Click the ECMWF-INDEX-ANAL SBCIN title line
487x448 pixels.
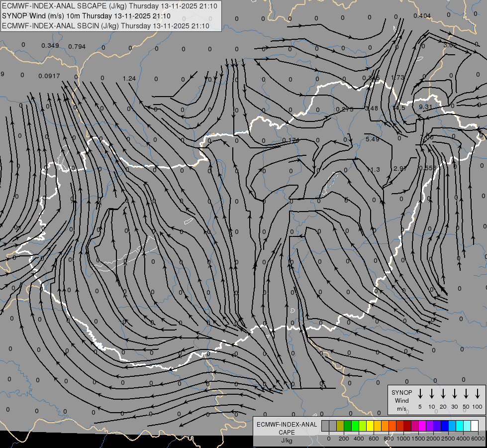[105, 26]
